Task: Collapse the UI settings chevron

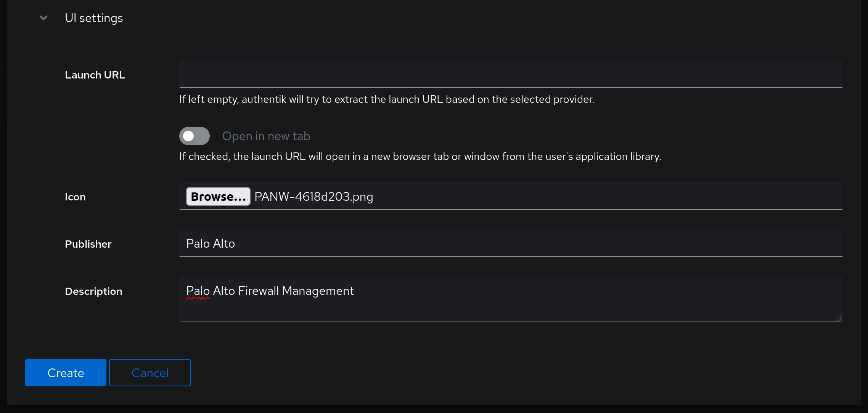Action: [43, 18]
